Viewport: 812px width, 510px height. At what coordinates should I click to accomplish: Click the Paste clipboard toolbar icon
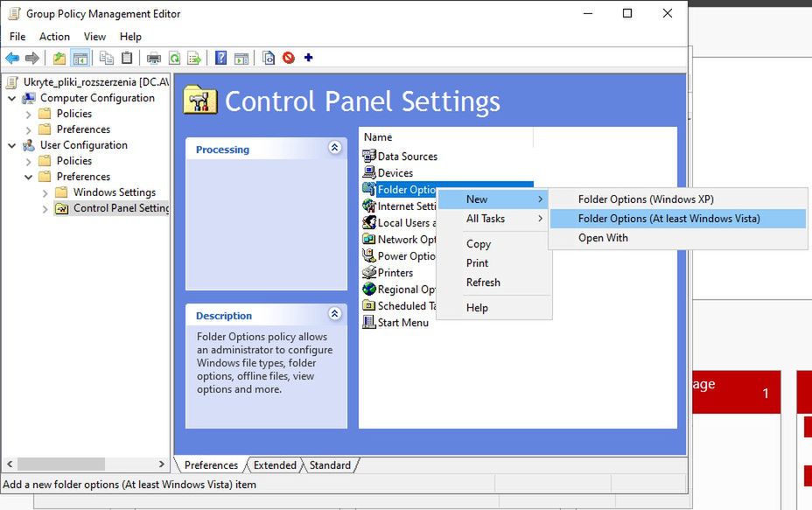(x=127, y=58)
